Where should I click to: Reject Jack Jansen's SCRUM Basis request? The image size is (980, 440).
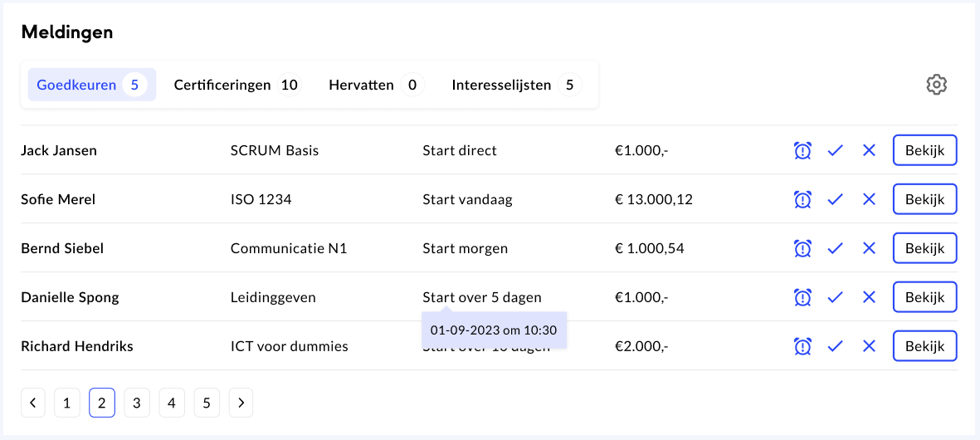tap(869, 151)
